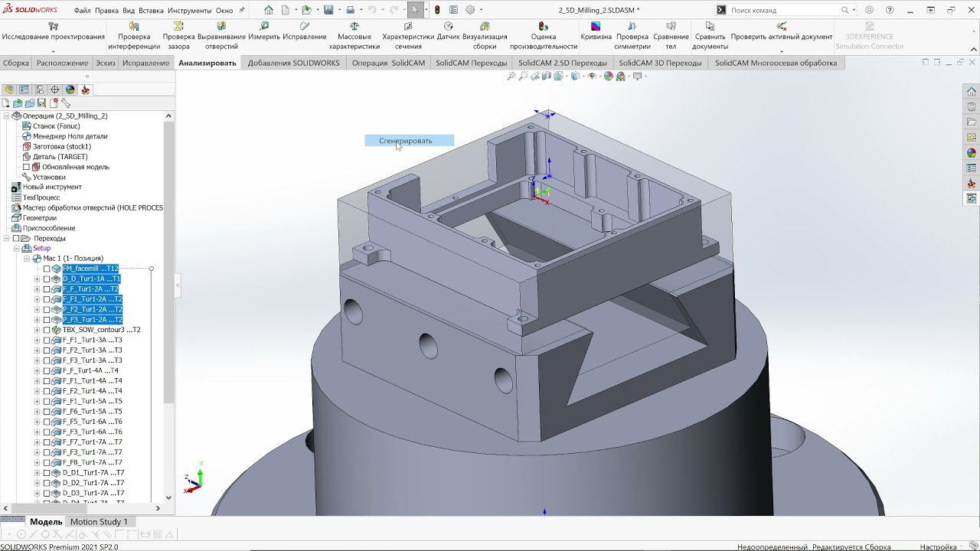Click in the Поиск команд search field
Viewport: 980px width, 551px height.
click(783, 10)
